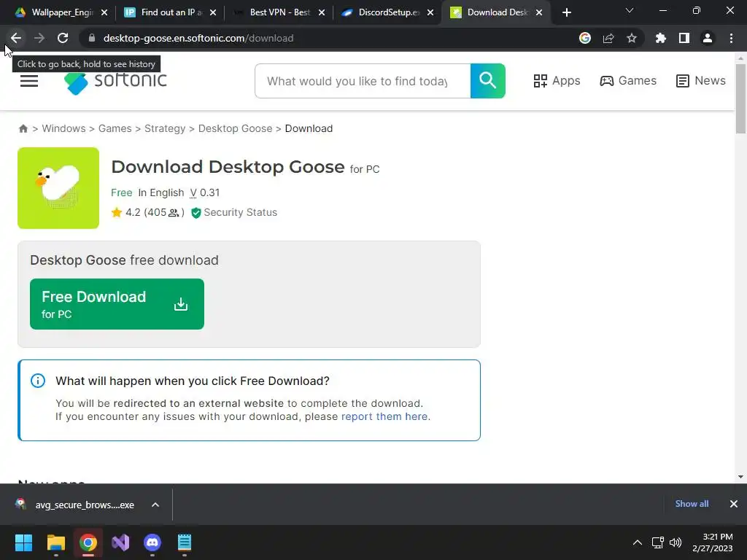This screenshot has height=560, width=747.
Task: Open Visual Studio from taskbar
Action: pyautogui.click(x=120, y=542)
